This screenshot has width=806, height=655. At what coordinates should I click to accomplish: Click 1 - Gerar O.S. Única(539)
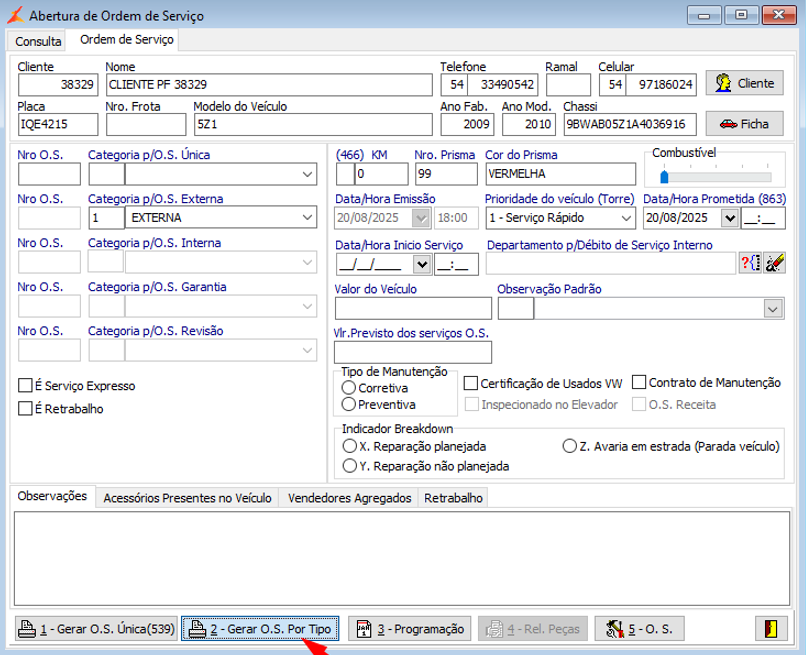point(96,628)
